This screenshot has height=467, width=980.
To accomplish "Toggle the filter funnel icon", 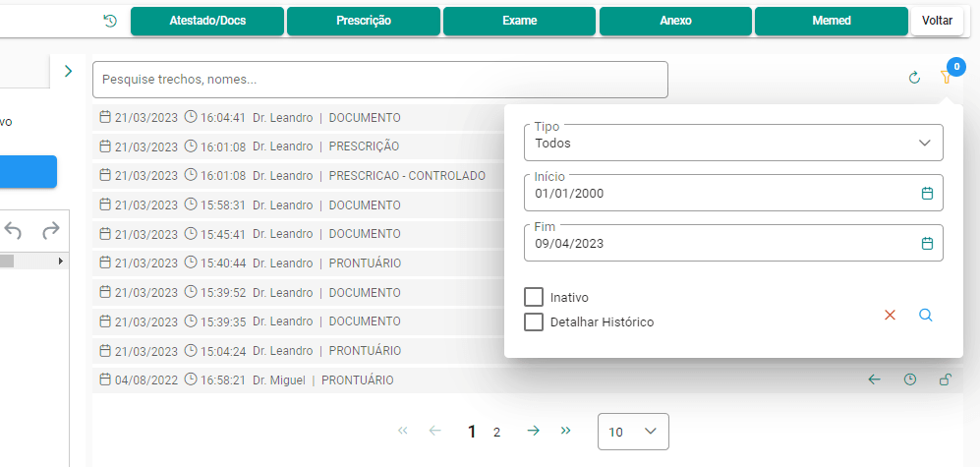I will click(946, 78).
